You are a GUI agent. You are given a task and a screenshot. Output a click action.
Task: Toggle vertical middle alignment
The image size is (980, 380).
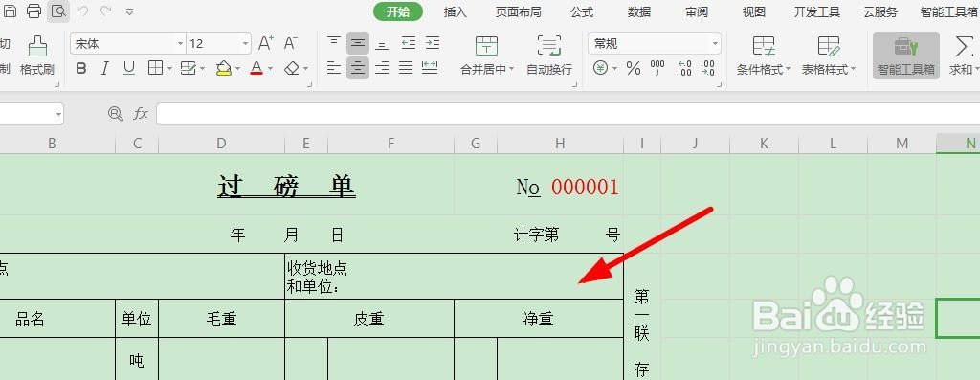tap(358, 43)
